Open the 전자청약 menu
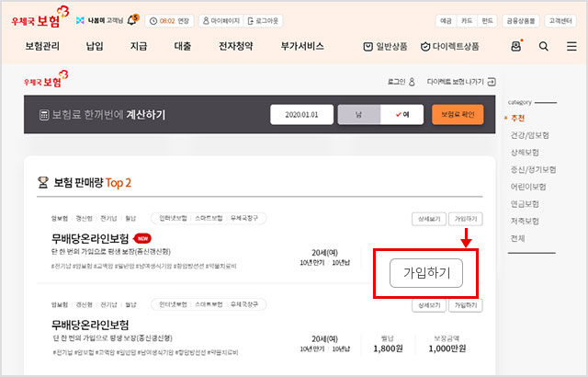The width and height of the screenshot is (588, 377). coord(236,46)
